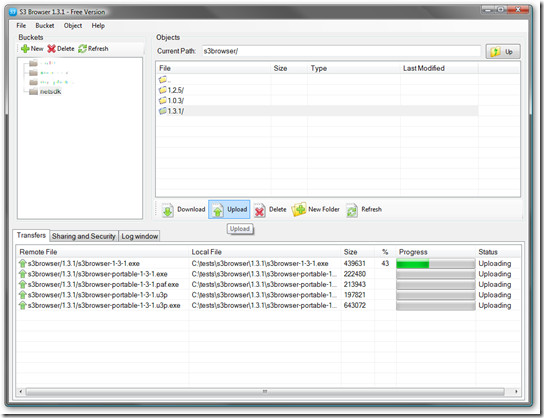Click the Upload toolbar button
This screenshot has width=544, height=418.
pyautogui.click(x=229, y=210)
